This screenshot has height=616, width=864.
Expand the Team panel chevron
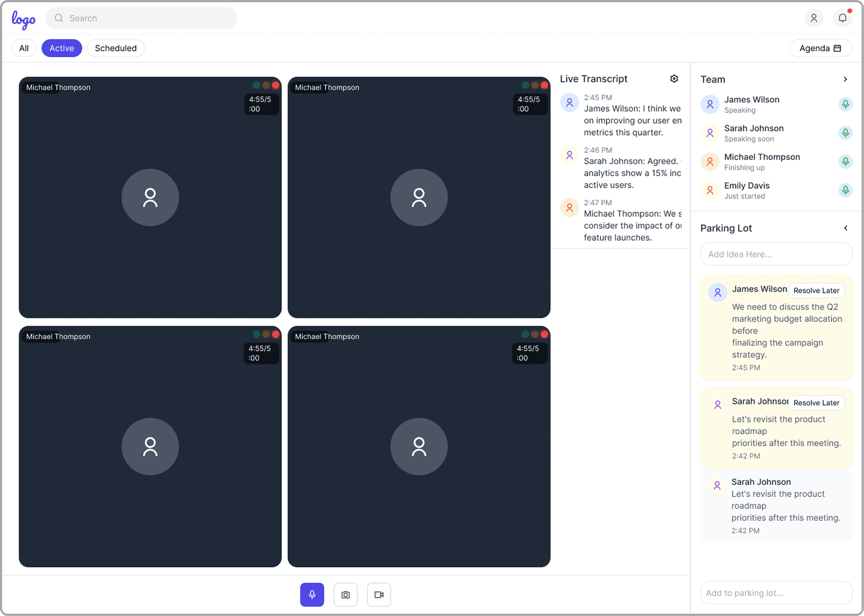(x=845, y=79)
